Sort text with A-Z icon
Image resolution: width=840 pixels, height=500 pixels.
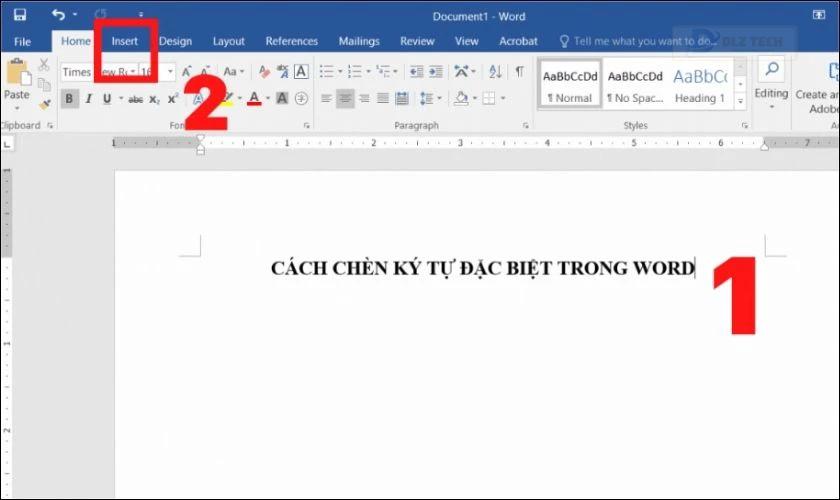496,71
